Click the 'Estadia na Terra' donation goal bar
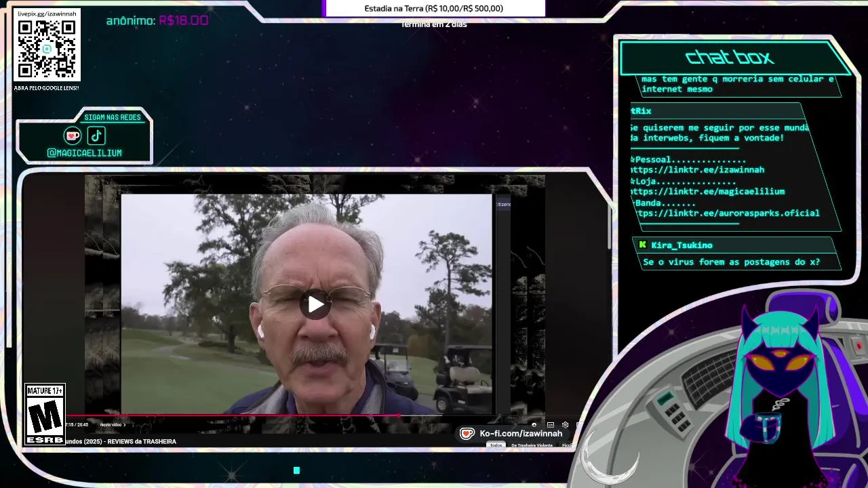 pos(434,9)
